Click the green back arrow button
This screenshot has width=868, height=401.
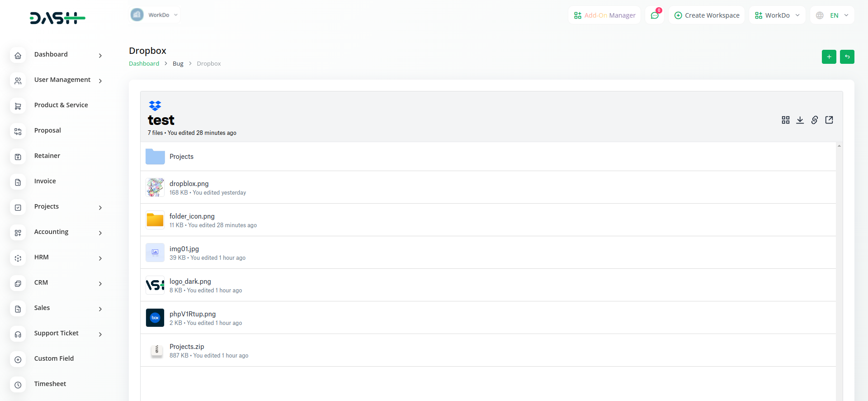(x=847, y=57)
